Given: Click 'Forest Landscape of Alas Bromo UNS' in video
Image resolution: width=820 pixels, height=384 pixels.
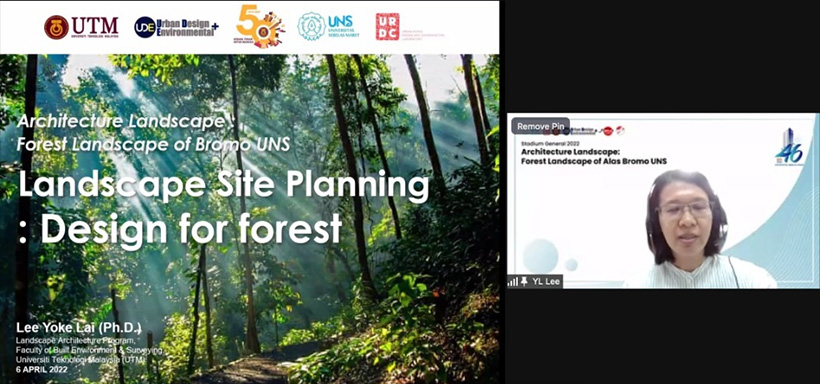Looking at the screenshot, I should (594, 161).
